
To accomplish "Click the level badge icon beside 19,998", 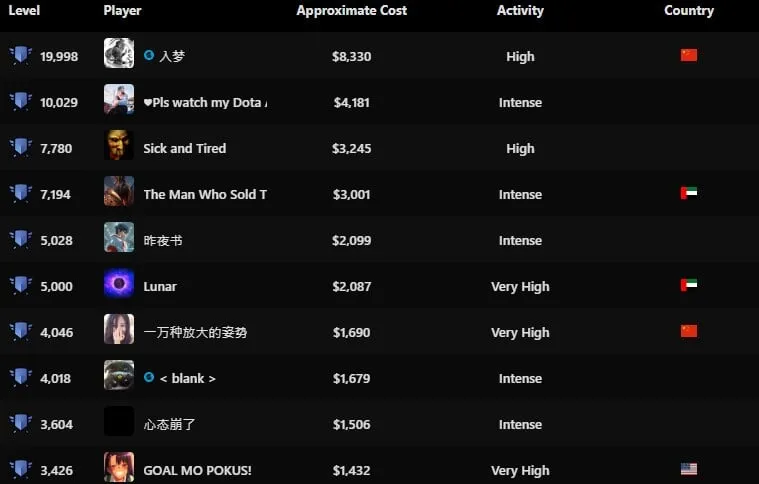I will pos(21,55).
